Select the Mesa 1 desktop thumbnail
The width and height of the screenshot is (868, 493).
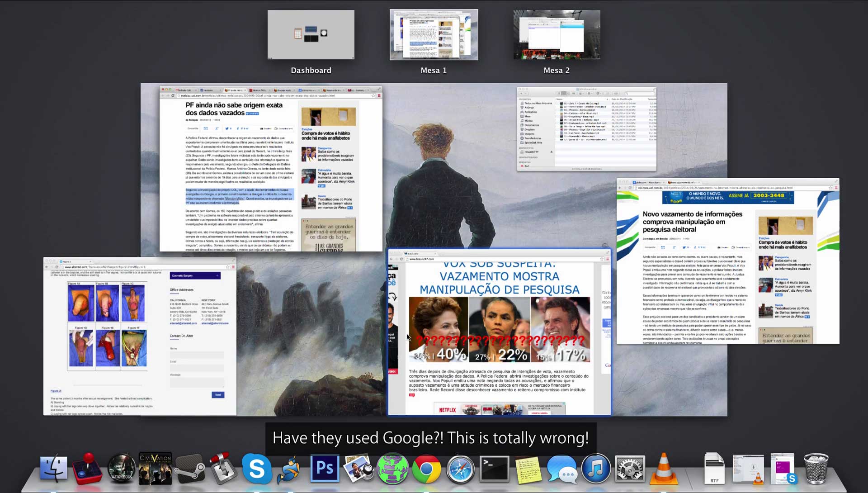pyautogui.click(x=434, y=35)
